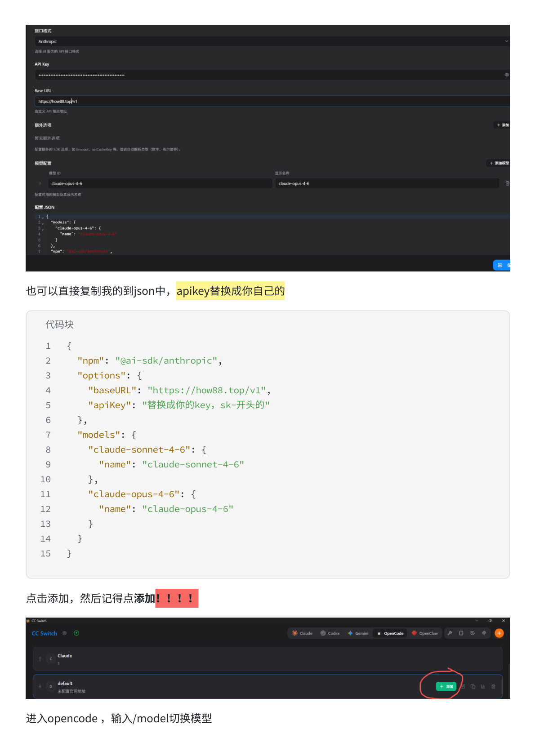Click the D avatar of the default provider
The image size is (535, 756).
click(x=51, y=686)
